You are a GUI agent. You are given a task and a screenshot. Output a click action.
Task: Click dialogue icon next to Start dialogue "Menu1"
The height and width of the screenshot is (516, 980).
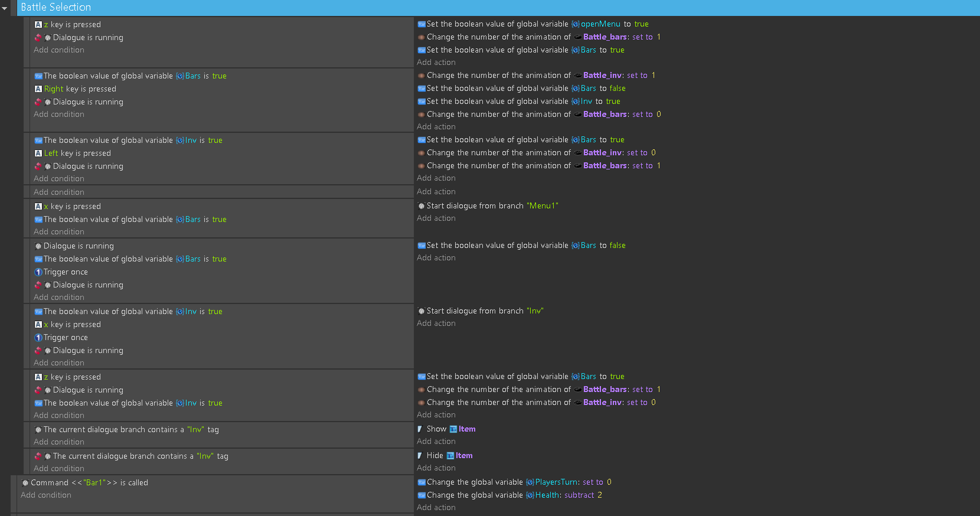[422, 206]
